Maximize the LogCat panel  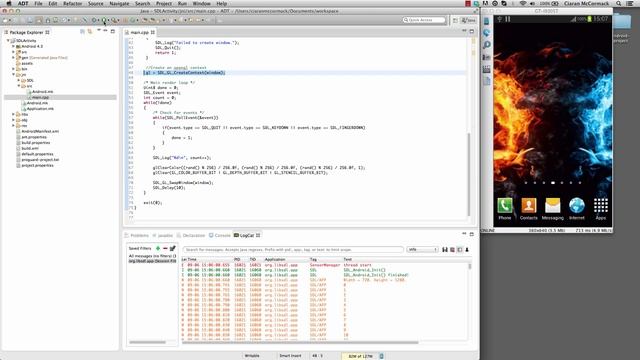pos(471,234)
